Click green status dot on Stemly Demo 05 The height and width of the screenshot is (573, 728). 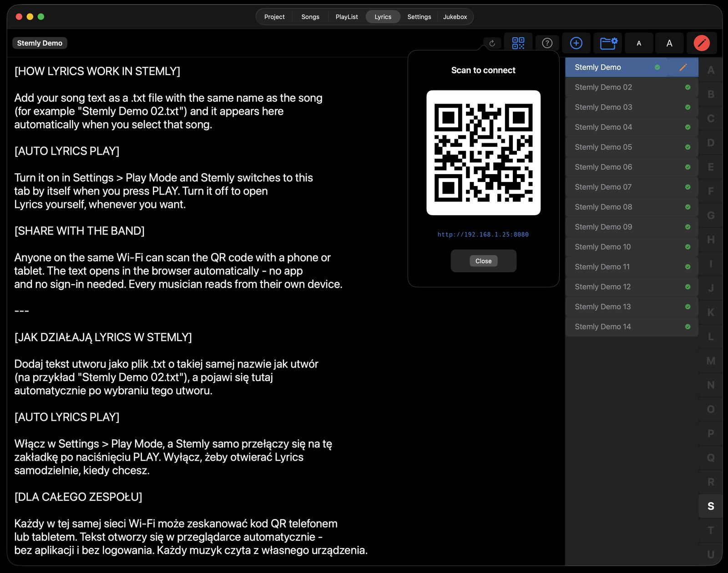pyautogui.click(x=688, y=147)
